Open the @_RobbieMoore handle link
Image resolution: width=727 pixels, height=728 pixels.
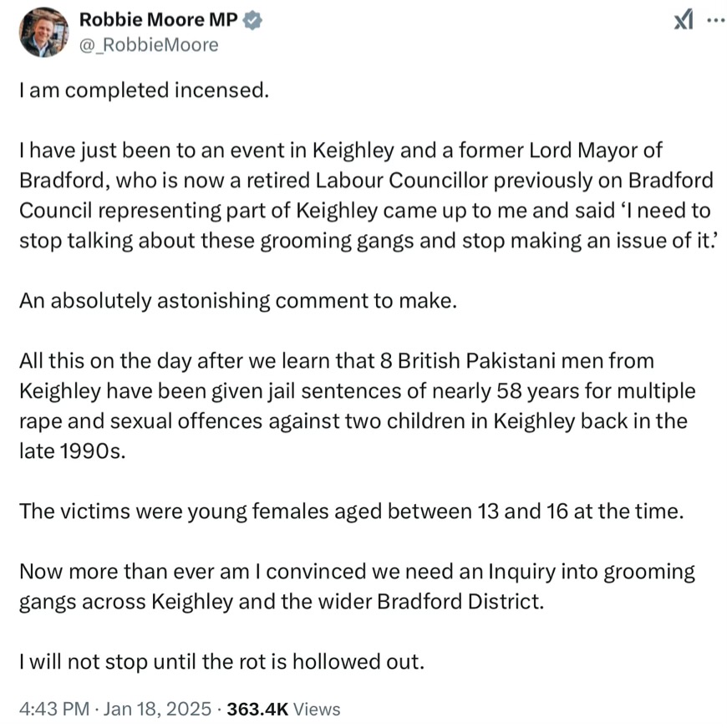[149, 45]
